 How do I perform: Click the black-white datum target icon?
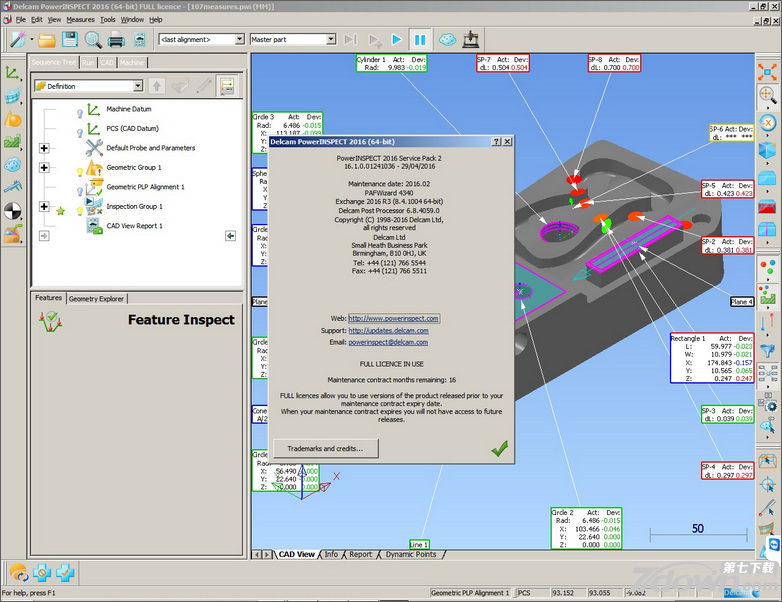[12, 211]
